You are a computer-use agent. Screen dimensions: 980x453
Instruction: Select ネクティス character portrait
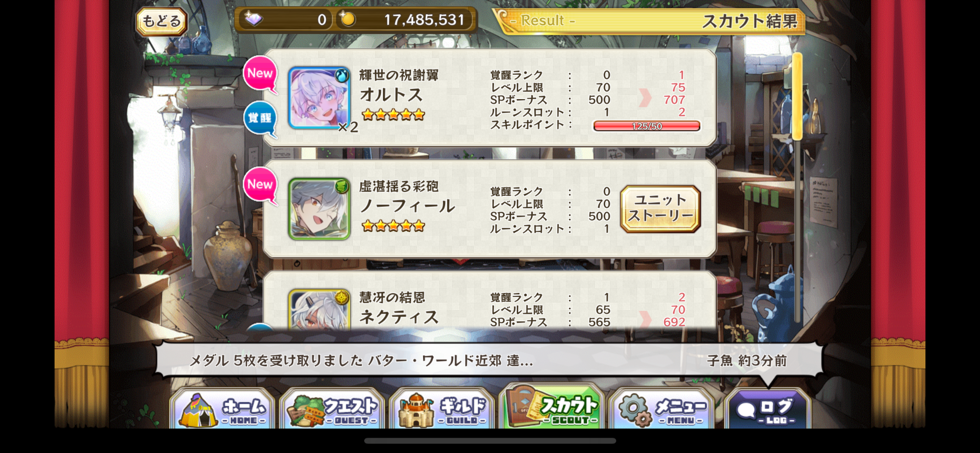(319, 310)
